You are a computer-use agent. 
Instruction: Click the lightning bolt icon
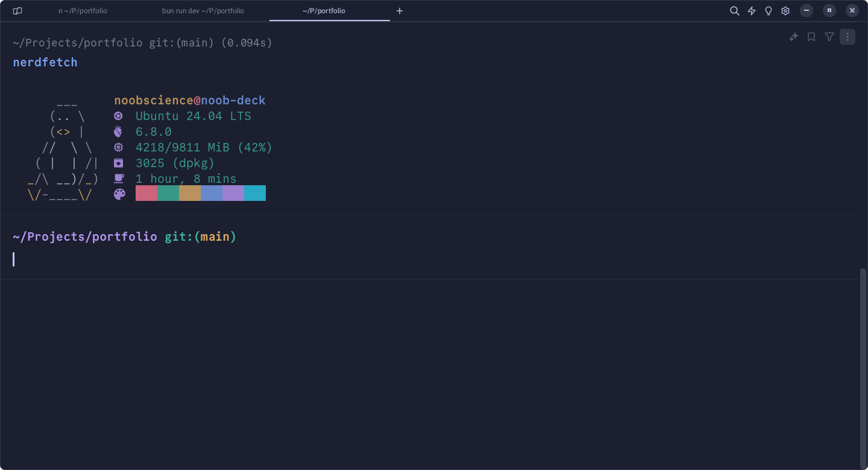point(752,11)
